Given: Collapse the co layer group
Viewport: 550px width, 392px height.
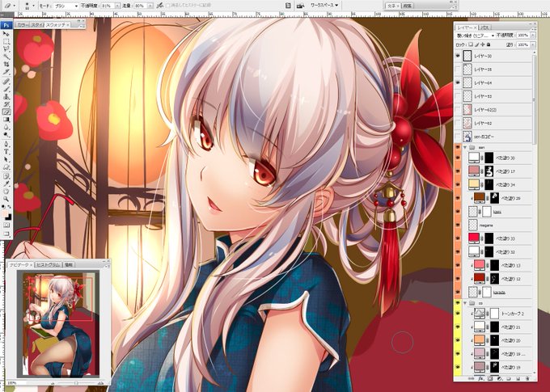Looking at the screenshot, I should (465, 302).
